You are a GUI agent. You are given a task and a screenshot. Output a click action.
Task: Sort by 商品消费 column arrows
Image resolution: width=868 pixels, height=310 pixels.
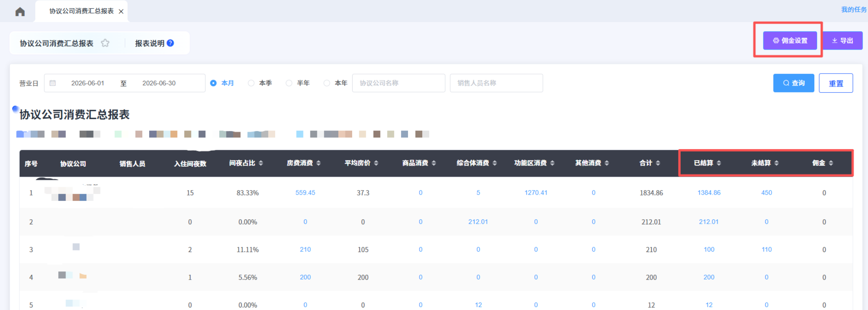coord(434,163)
